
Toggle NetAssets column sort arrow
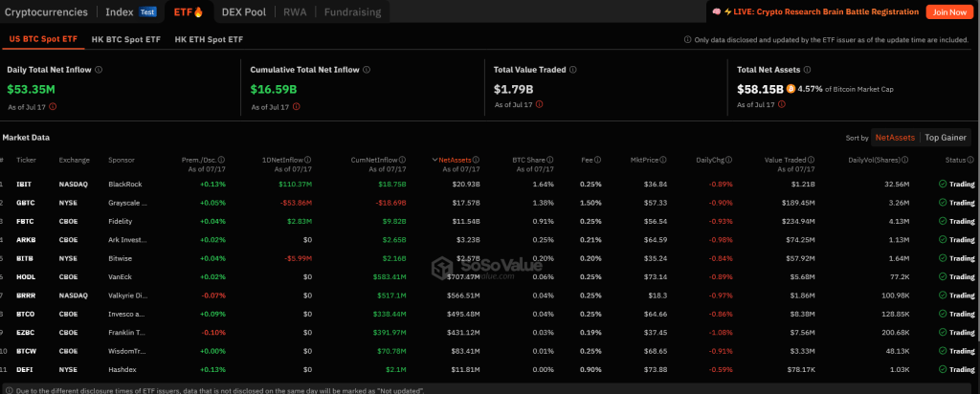tap(435, 160)
